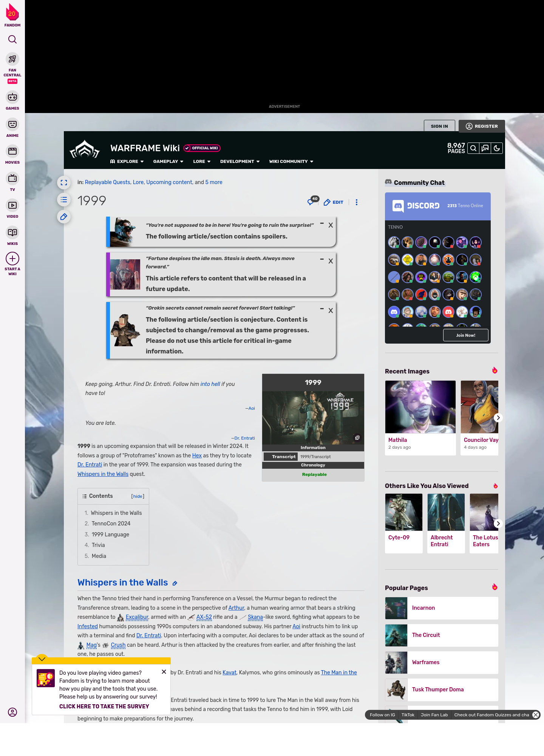This screenshot has width=544, height=756.
Task: Open Incarnon popular page
Action: click(x=442, y=608)
